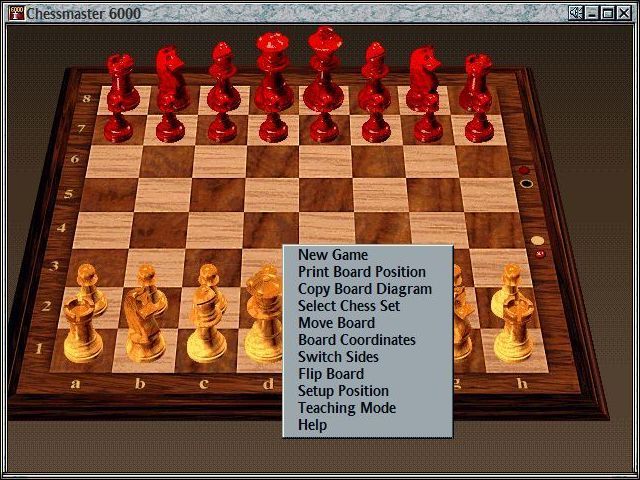The height and width of the screenshot is (480, 640).
Task: Choose Copy Board Diagram
Action: pyautogui.click(x=364, y=289)
